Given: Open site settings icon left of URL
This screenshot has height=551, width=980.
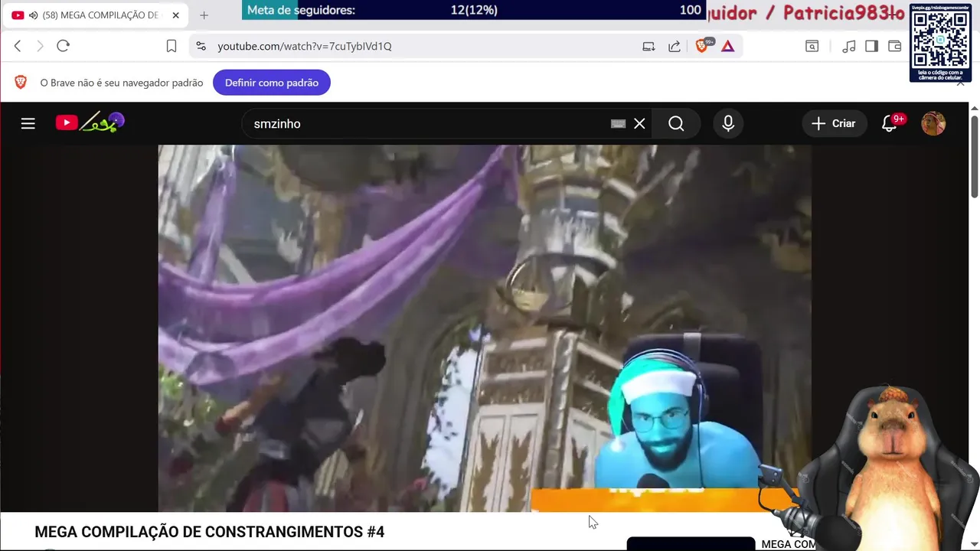Looking at the screenshot, I should 201,46.
